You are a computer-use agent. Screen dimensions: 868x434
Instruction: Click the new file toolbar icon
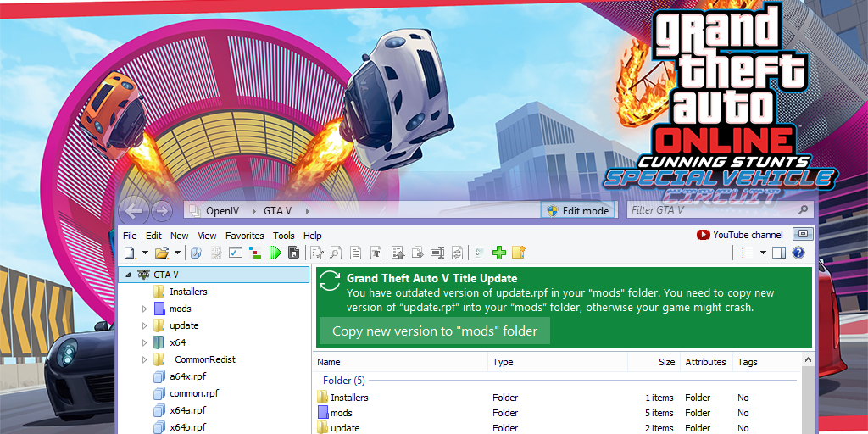[x=130, y=253]
